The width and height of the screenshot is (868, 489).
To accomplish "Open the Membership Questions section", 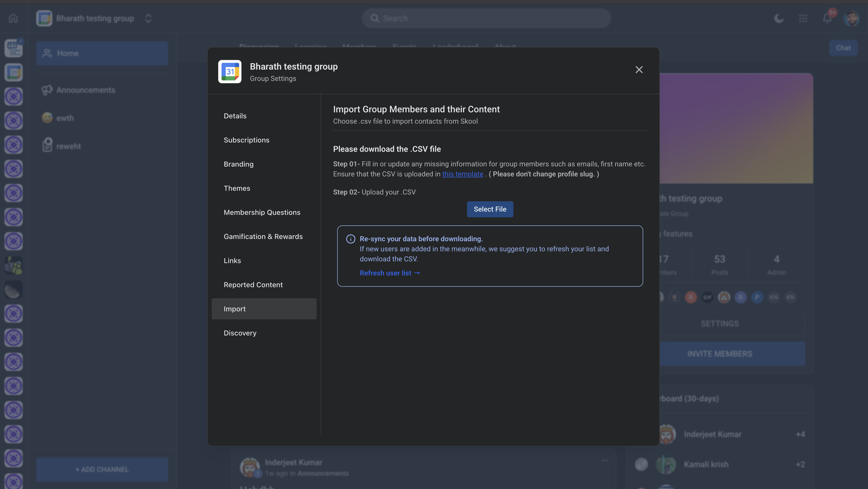I will (x=262, y=213).
